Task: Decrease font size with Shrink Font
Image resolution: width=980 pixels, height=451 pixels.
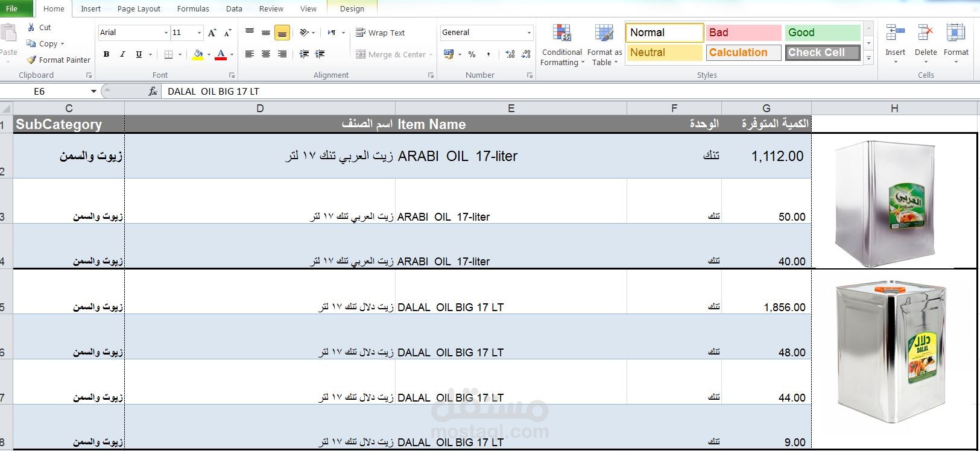Action: 227,33
